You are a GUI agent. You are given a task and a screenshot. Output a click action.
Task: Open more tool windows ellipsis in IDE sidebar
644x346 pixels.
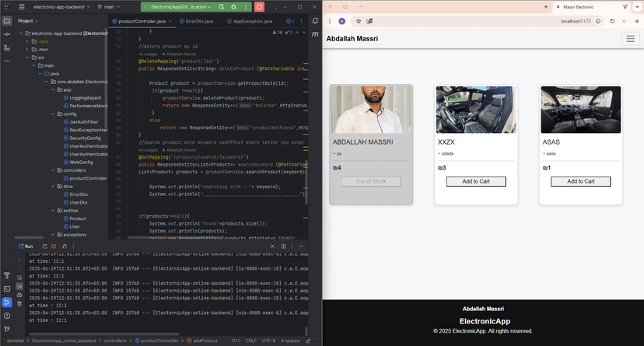[7, 61]
